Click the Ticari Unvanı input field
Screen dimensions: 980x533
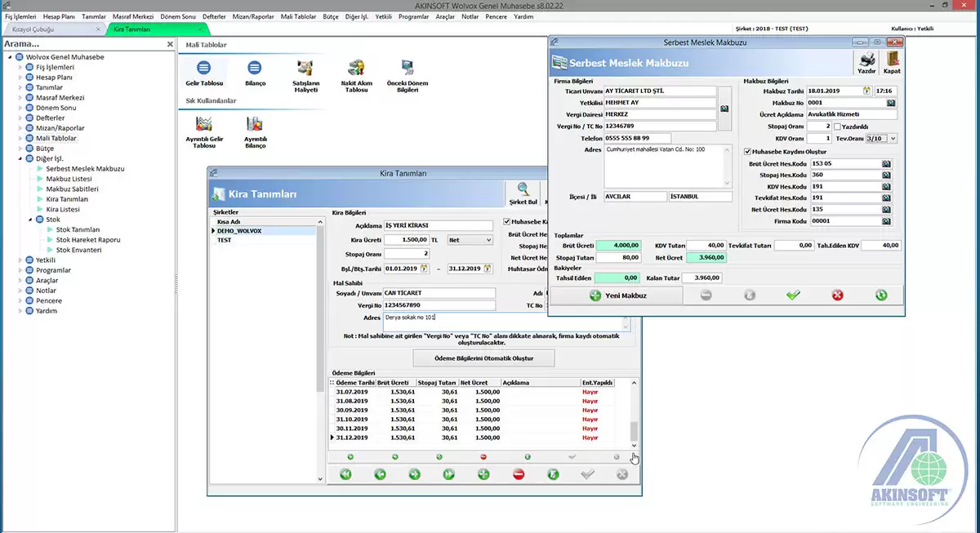[x=660, y=91]
